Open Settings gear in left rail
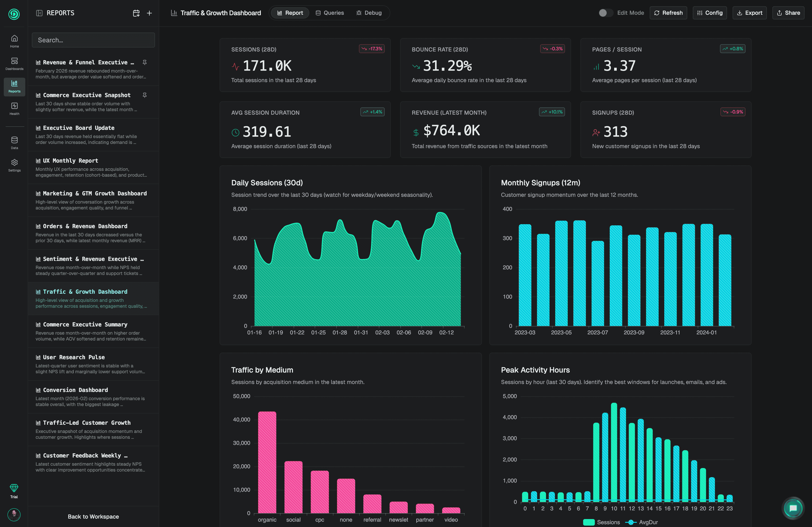Image resolution: width=812 pixels, height=527 pixels. (14, 165)
